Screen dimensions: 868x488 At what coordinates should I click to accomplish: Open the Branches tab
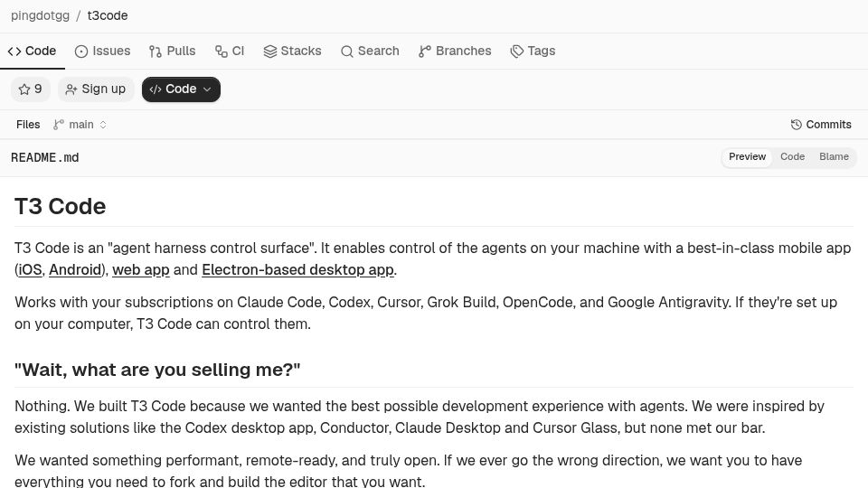pos(455,51)
